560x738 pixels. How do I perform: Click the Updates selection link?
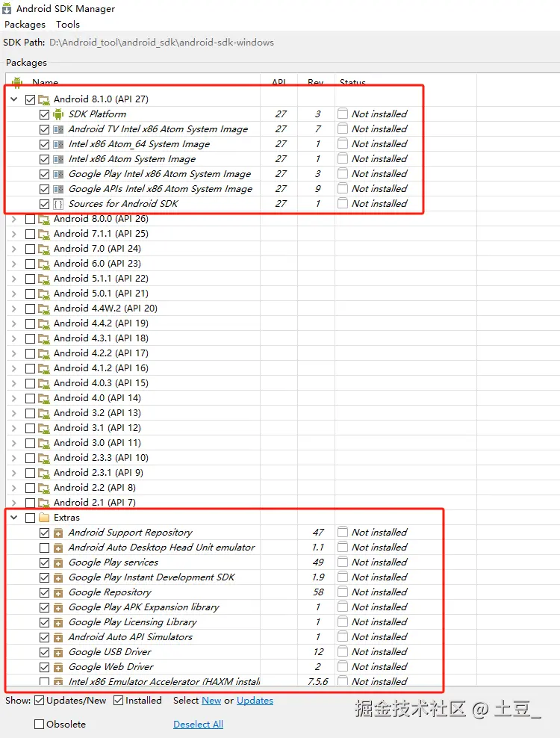pos(255,701)
